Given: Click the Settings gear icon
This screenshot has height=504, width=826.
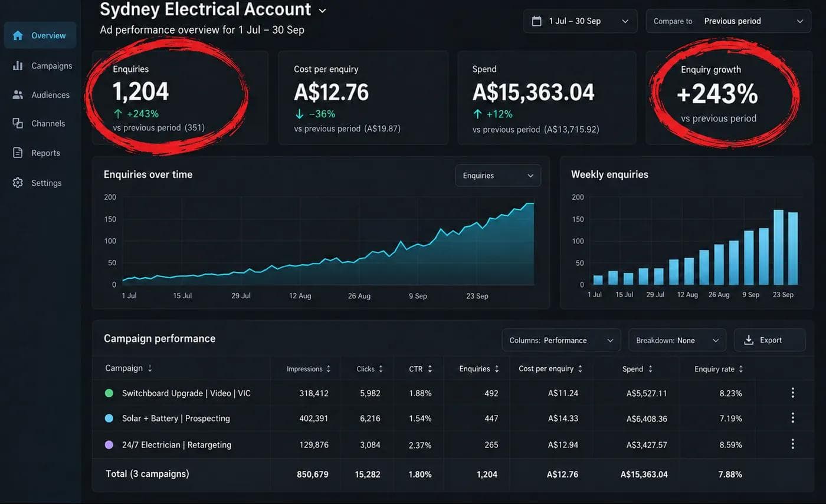Looking at the screenshot, I should [18, 183].
